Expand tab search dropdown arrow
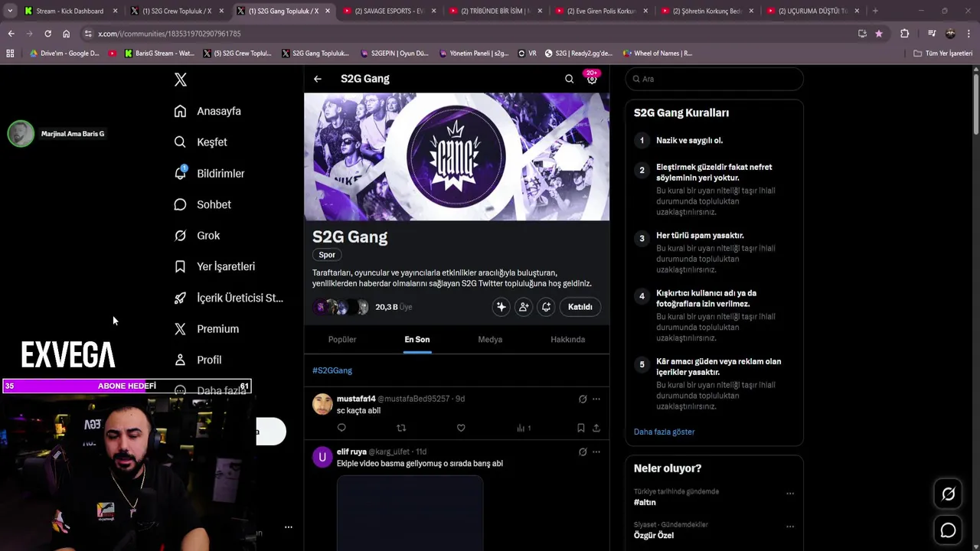 coord(9,11)
